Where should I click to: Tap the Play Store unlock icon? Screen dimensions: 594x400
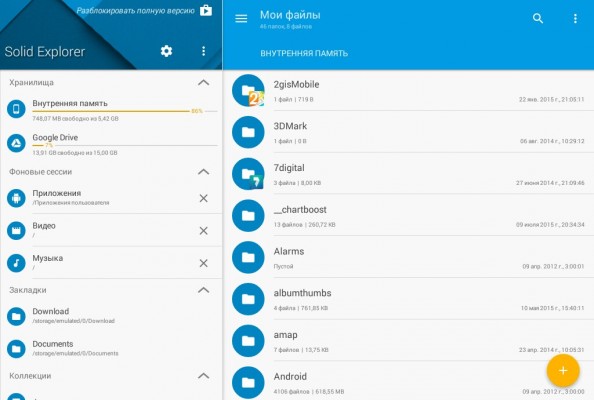point(206,10)
